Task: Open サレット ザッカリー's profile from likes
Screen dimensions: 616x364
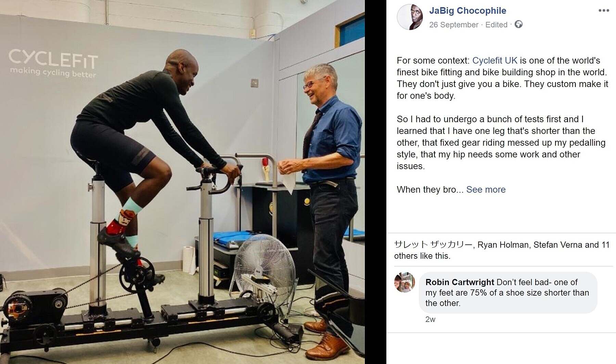Action: [x=433, y=245]
